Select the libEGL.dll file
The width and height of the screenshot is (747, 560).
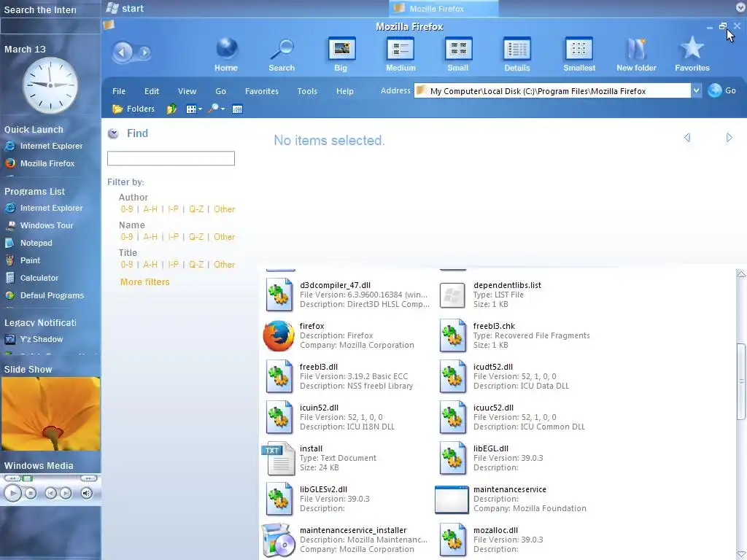pos(491,458)
